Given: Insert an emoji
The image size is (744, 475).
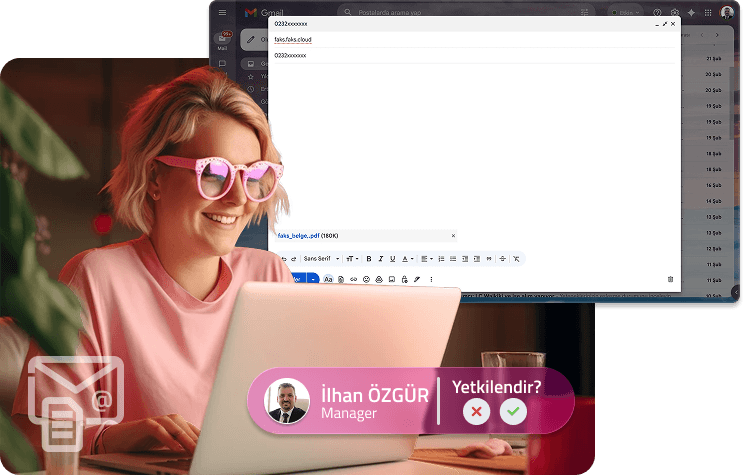Looking at the screenshot, I should pyautogui.click(x=366, y=279).
